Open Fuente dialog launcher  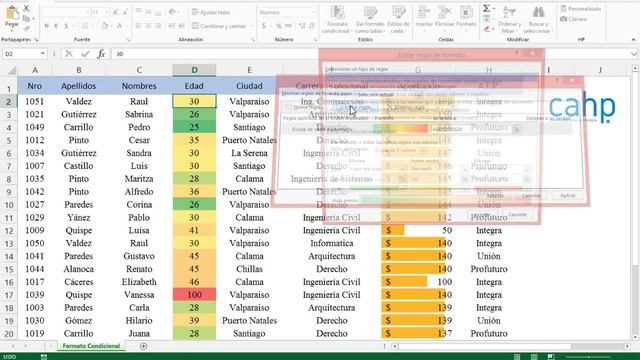[128, 40]
